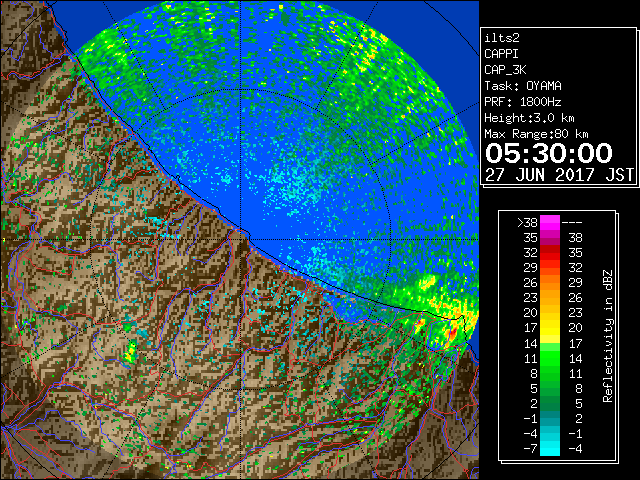This screenshot has height=480, width=640.
Task: Click the 'PRF: 1800Hz' line
Action: pyautogui.click(x=523, y=102)
